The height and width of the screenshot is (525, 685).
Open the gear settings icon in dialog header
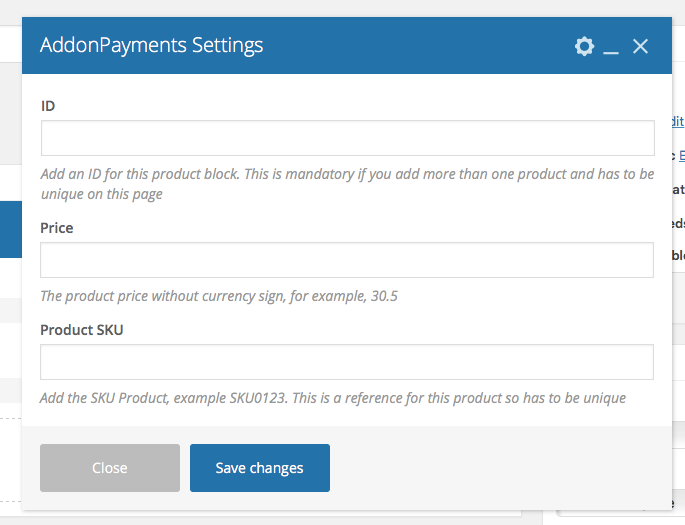[x=584, y=46]
